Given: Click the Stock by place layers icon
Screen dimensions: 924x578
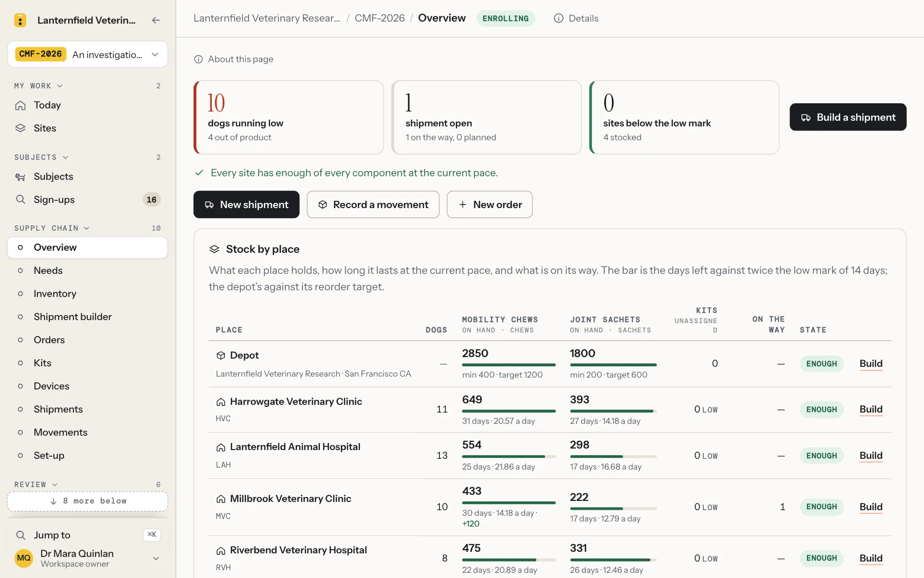Looking at the screenshot, I should coord(215,249).
